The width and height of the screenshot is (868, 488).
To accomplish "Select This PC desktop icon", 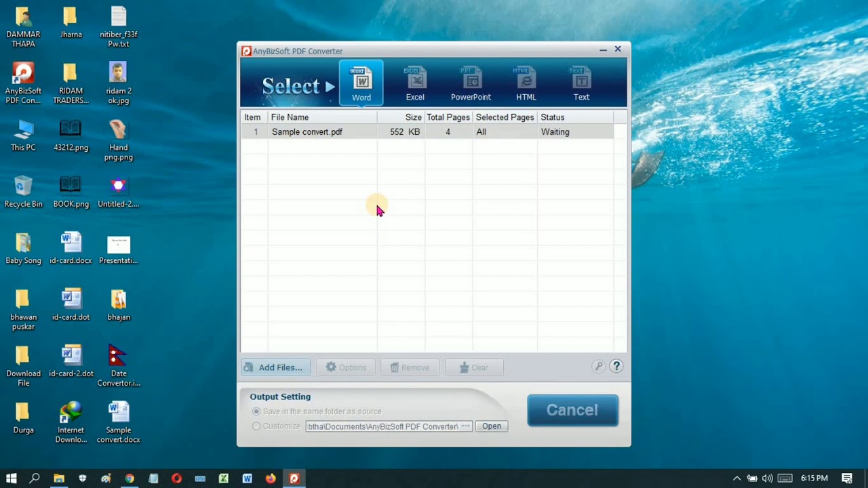I will 23,136.
